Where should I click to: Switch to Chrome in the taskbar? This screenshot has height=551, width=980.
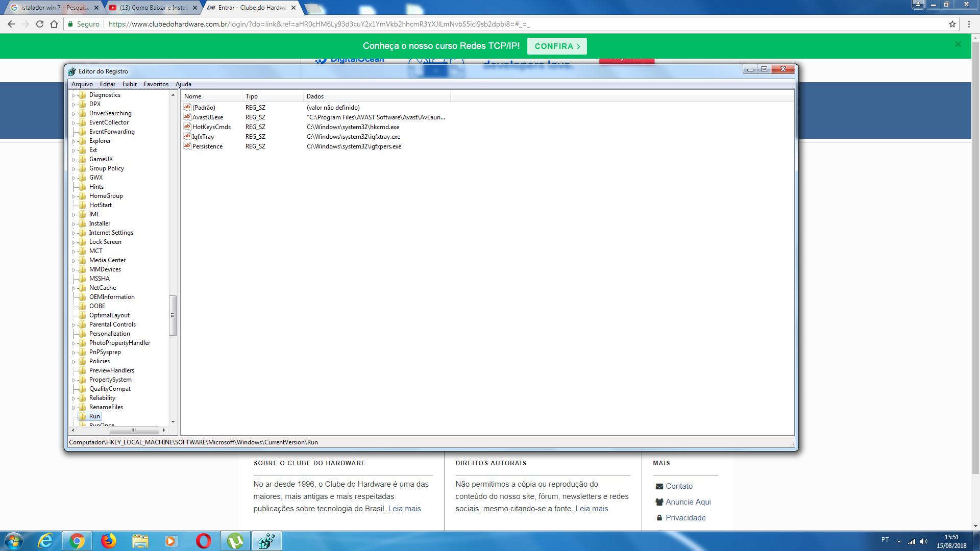click(x=77, y=541)
